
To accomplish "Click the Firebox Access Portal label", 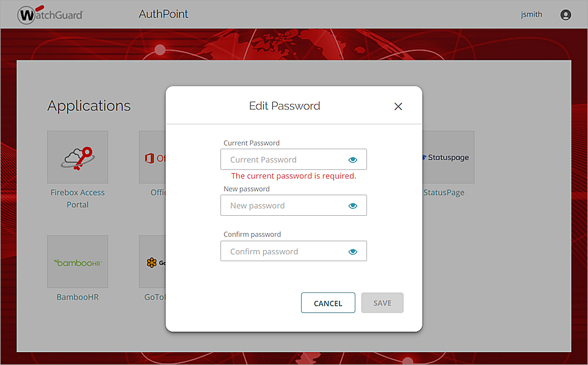I will point(77,198).
